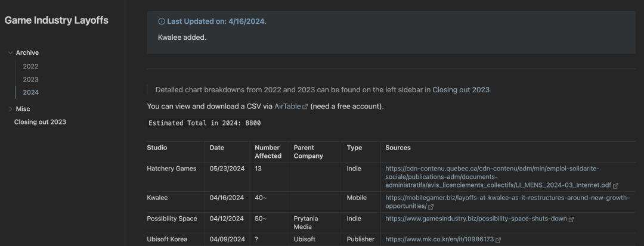Click external link icon after Kwalee source URL

pyautogui.click(x=431, y=207)
